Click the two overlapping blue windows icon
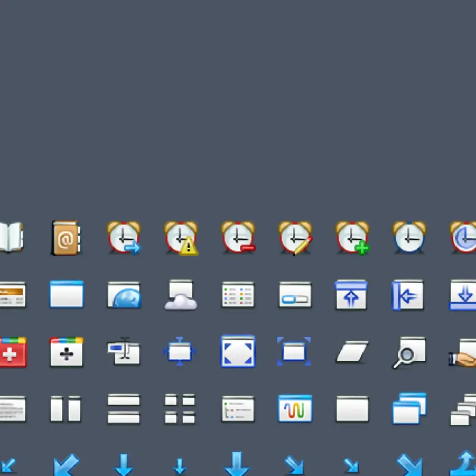The image size is (476, 476). click(409, 408)
